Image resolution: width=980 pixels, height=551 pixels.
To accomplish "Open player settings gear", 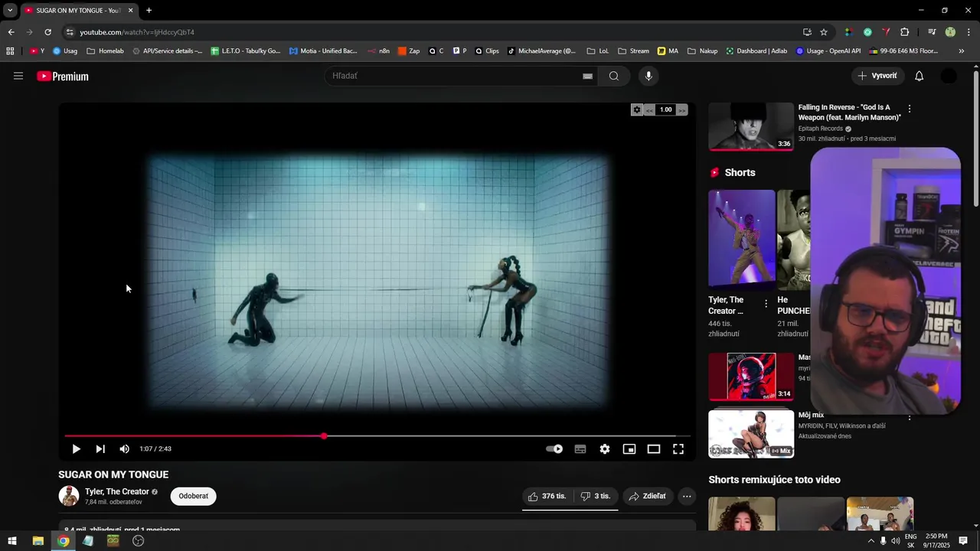I will (605, 449).
